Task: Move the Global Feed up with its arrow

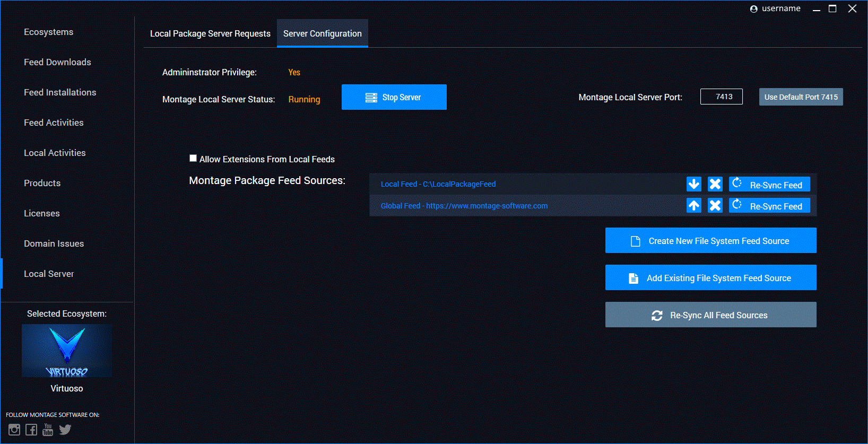Action: pos(694,205)
